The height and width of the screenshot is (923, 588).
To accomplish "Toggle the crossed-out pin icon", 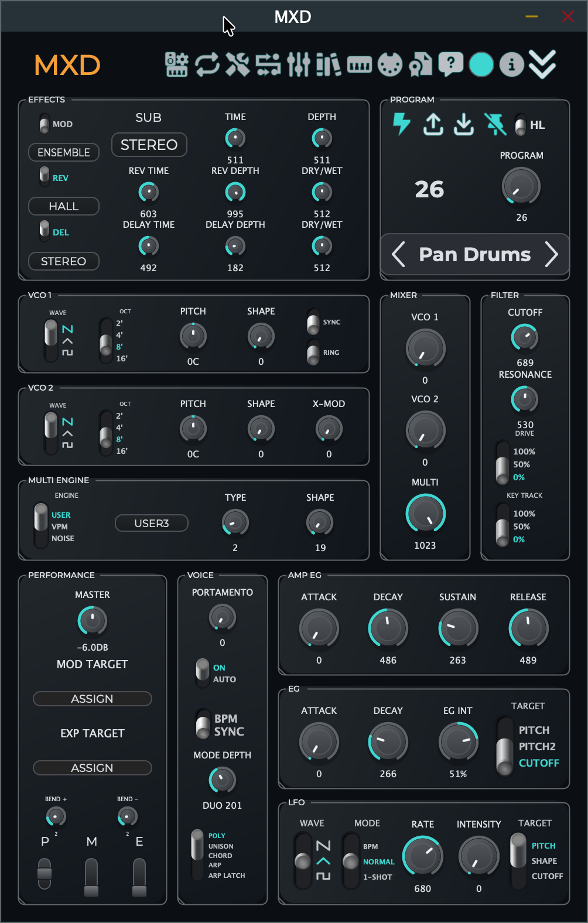I will (x=495, y=124).
